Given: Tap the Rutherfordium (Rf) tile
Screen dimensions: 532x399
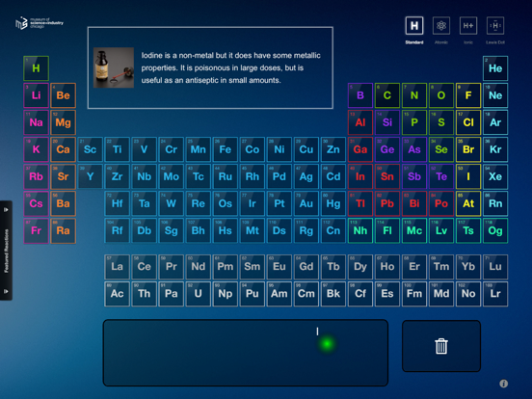Looking at the screenshot, I should point(117,230).
